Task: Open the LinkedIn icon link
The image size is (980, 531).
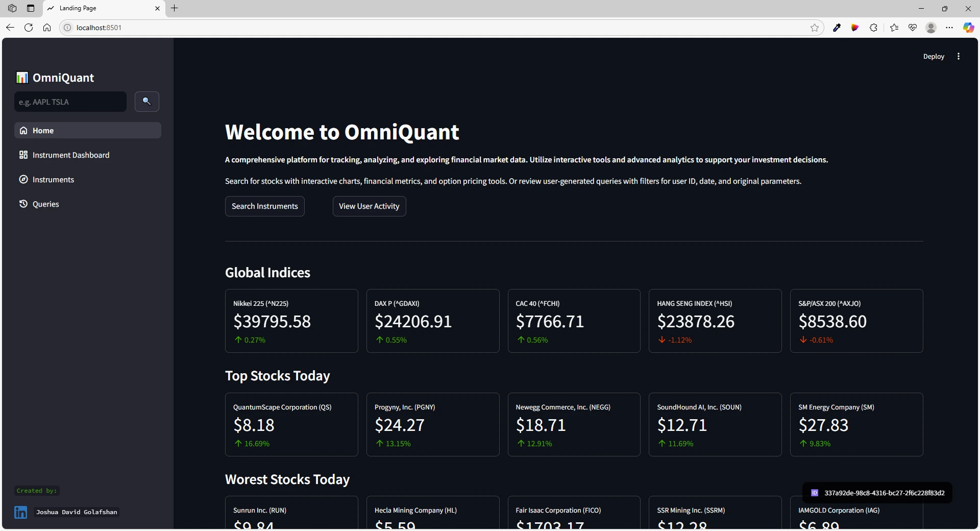Action: pyautogui.click(x=21, y=512)
